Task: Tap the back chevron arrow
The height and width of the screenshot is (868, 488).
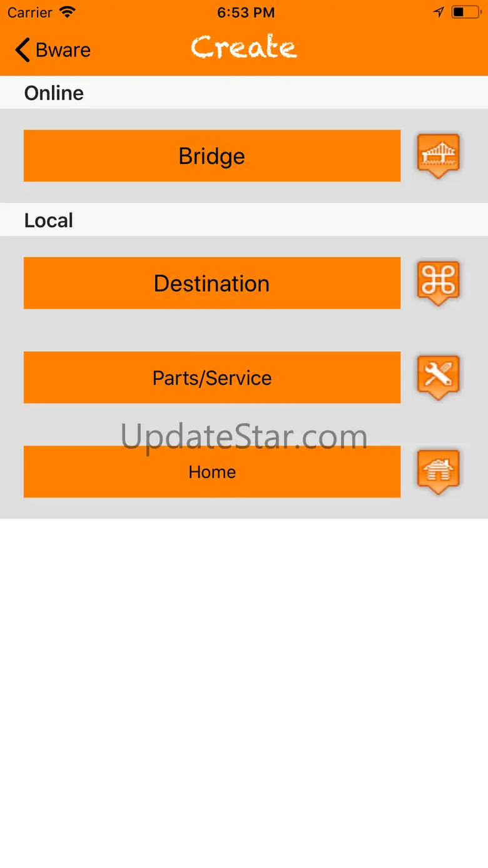Action: tap(23, 50)
